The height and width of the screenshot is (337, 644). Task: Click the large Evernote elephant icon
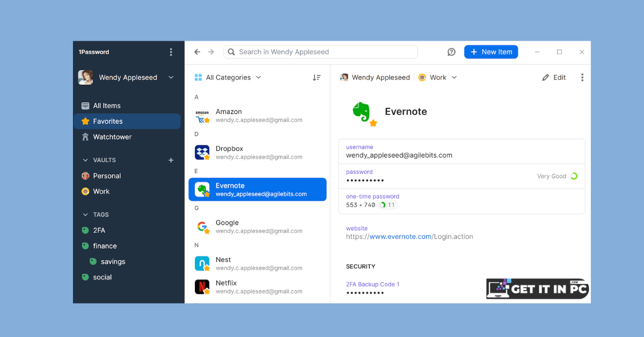click(362, 112)
